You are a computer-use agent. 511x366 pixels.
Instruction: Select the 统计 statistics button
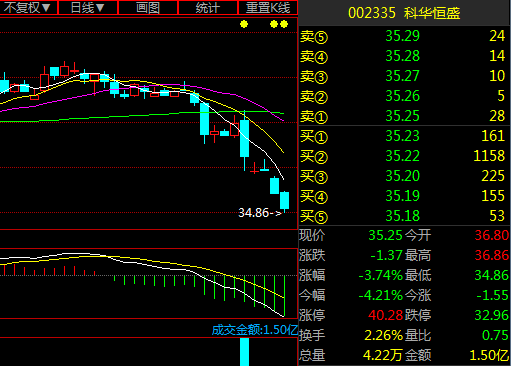tap(208, 7)
